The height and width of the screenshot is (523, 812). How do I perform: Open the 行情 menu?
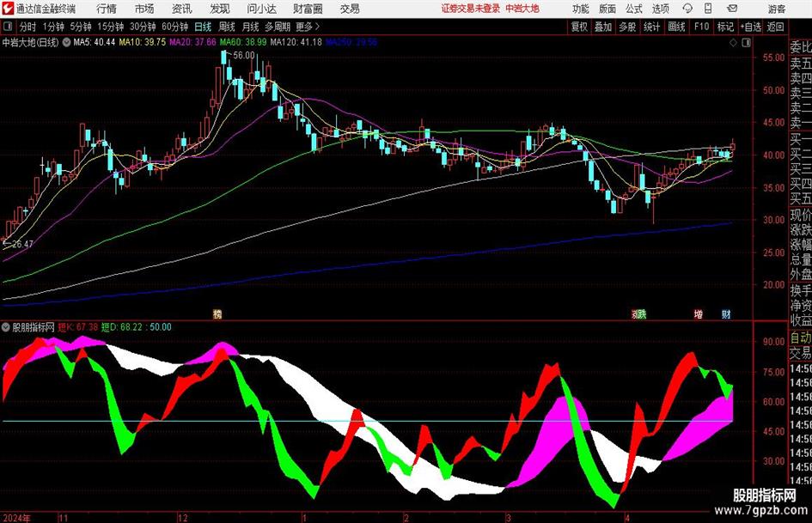click(107, 9)
